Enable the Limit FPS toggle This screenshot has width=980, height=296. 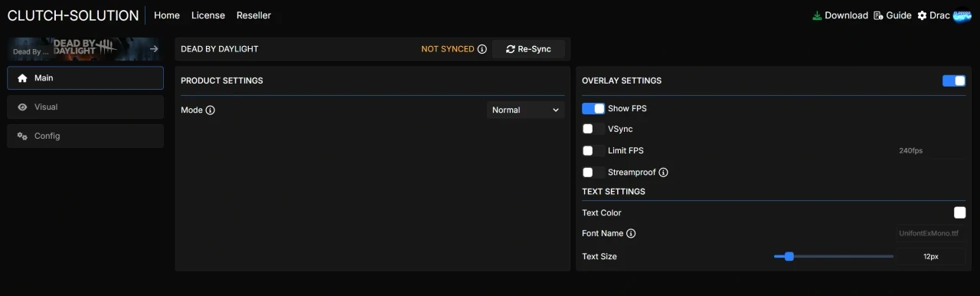pos(593,151)
